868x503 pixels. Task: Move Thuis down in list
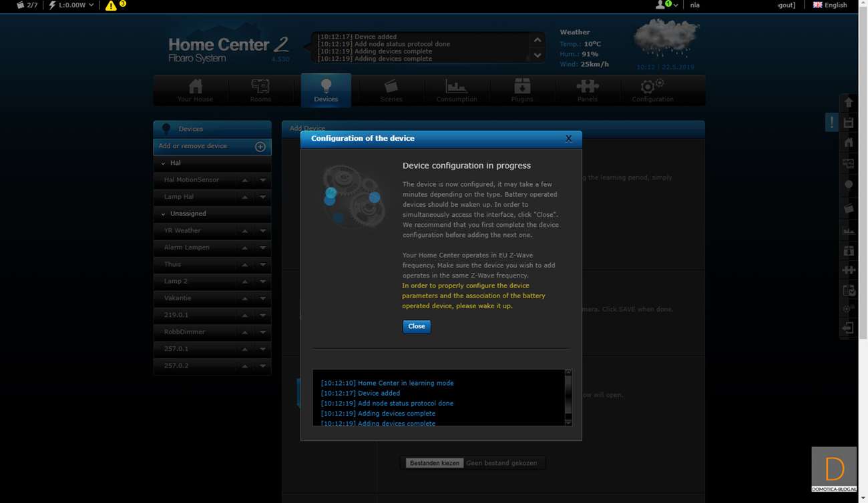coord(263,265)
